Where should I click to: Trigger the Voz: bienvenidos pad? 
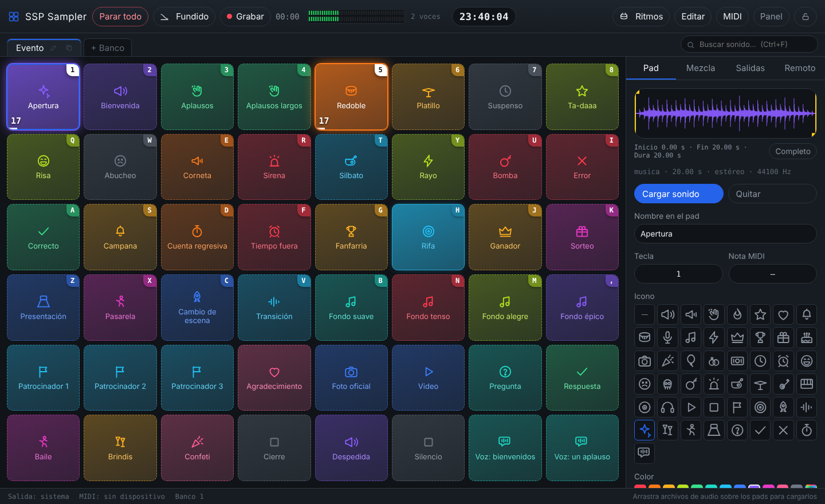tap(505, 448)
